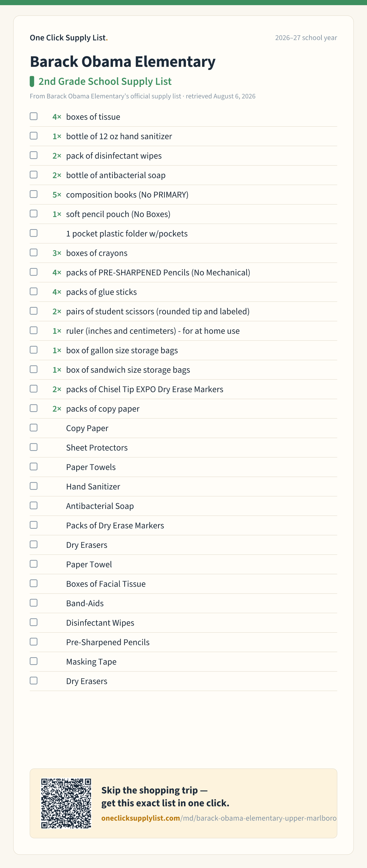Click the One Click Supply List logo
Image resolution: width=367 pixels, height=868 pixels.
[69, 38]
